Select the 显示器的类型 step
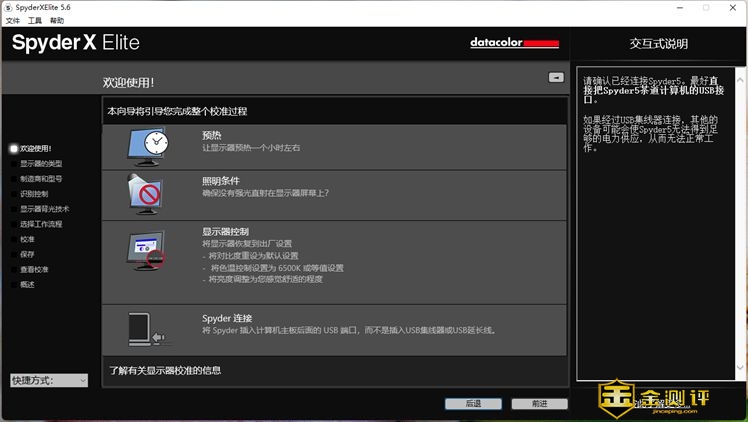The height and width of the screenshot is (422, 748). 40,163
